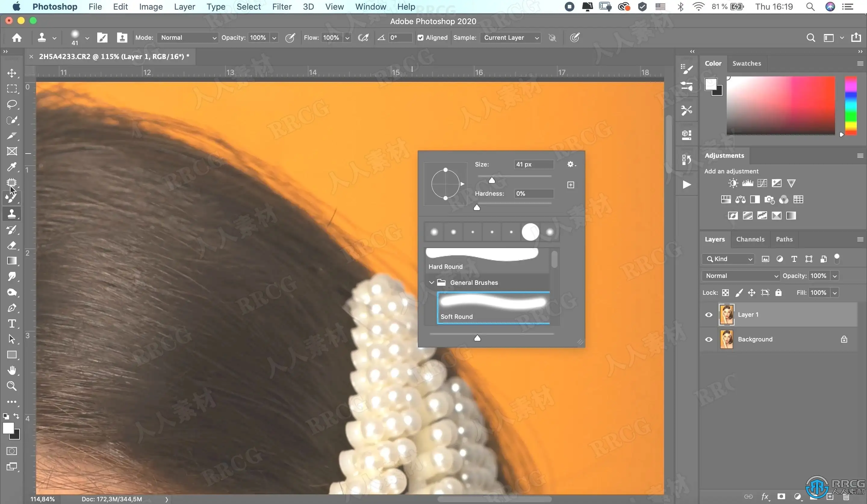Select the Lasso tool
867x504 pixels.
click(x=12, y=104)
